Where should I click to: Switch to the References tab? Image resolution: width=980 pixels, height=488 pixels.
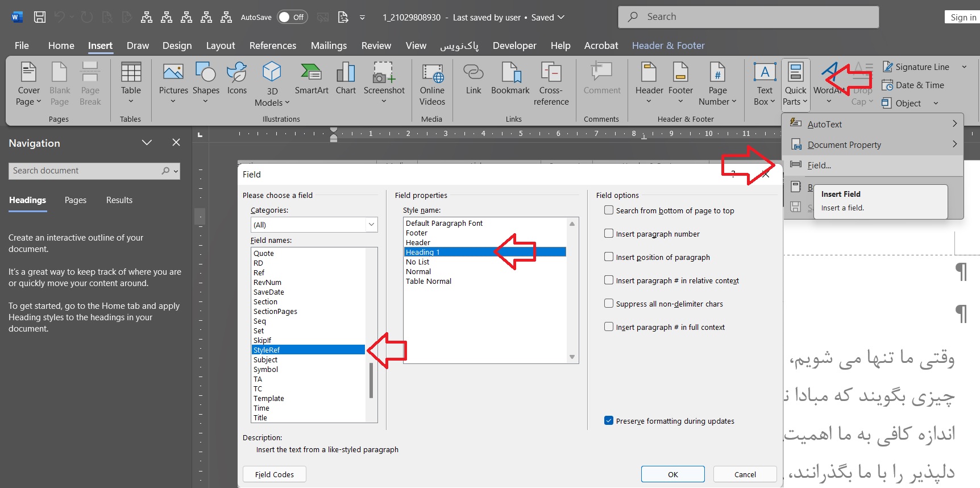[x=272, y=46]
